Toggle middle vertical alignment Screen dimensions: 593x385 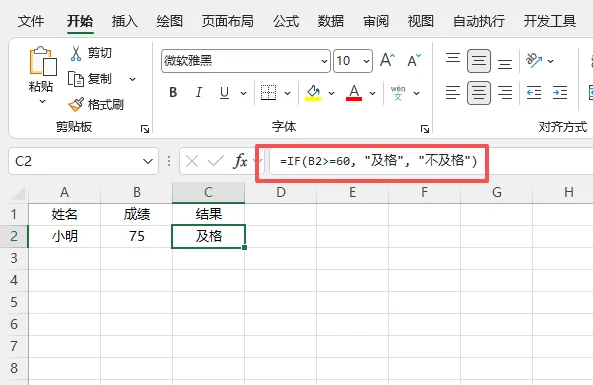pos(479,61)
